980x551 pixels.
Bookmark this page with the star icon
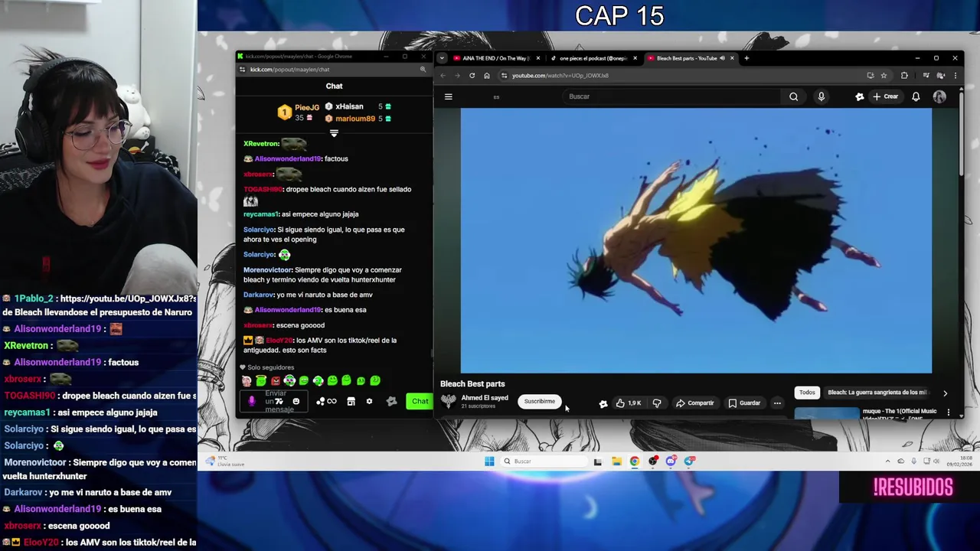point(884,76)
